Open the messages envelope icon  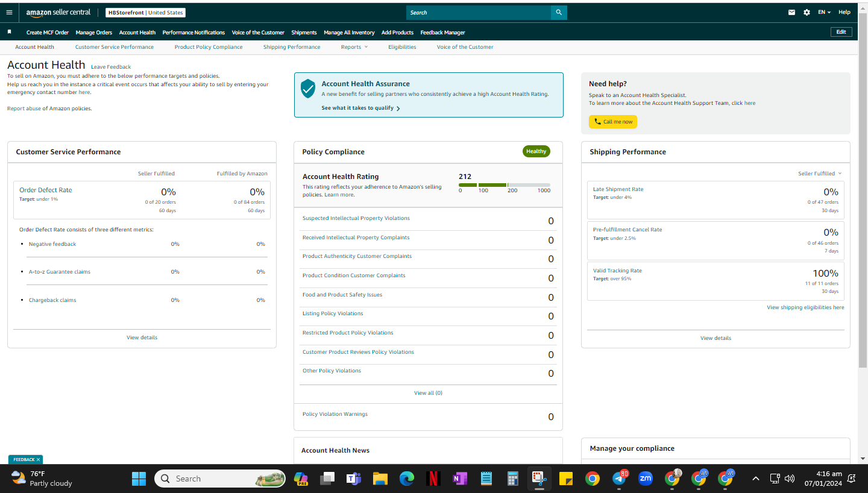tap(791, 12)
